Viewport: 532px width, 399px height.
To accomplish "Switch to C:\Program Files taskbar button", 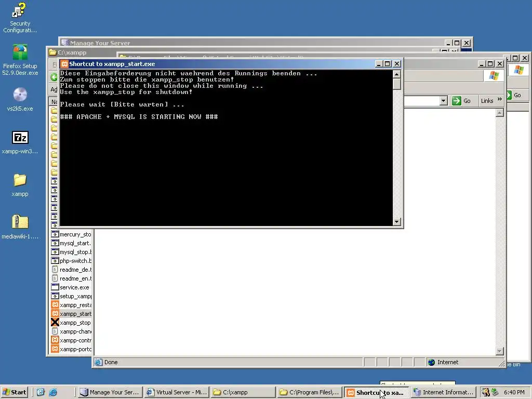I will (x=309, y=392).
